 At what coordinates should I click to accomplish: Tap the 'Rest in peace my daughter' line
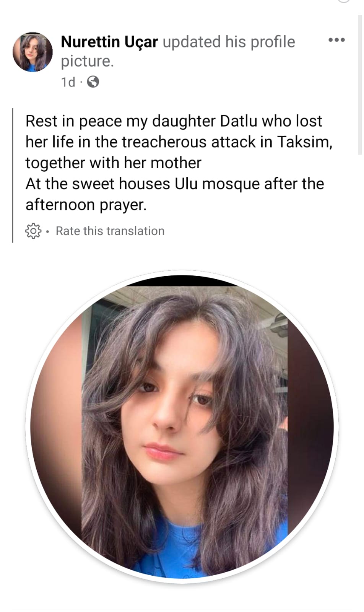pos(174,121)
